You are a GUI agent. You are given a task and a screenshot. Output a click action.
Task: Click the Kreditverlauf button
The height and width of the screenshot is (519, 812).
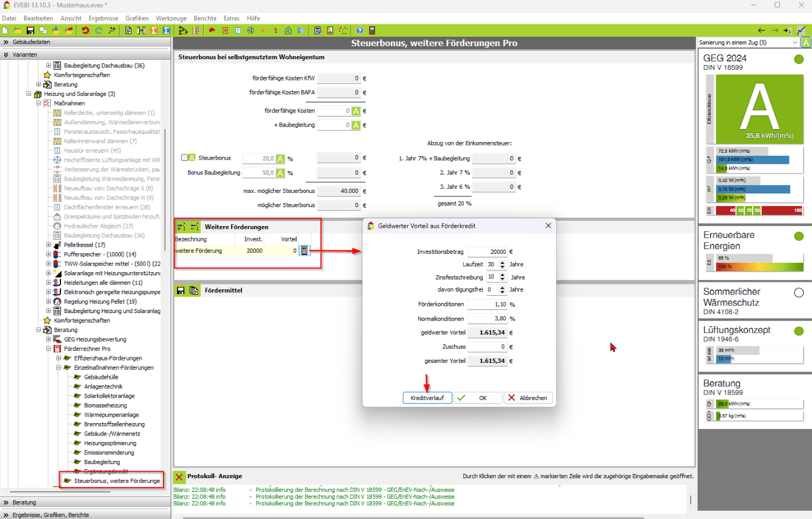tap(427, 398)
